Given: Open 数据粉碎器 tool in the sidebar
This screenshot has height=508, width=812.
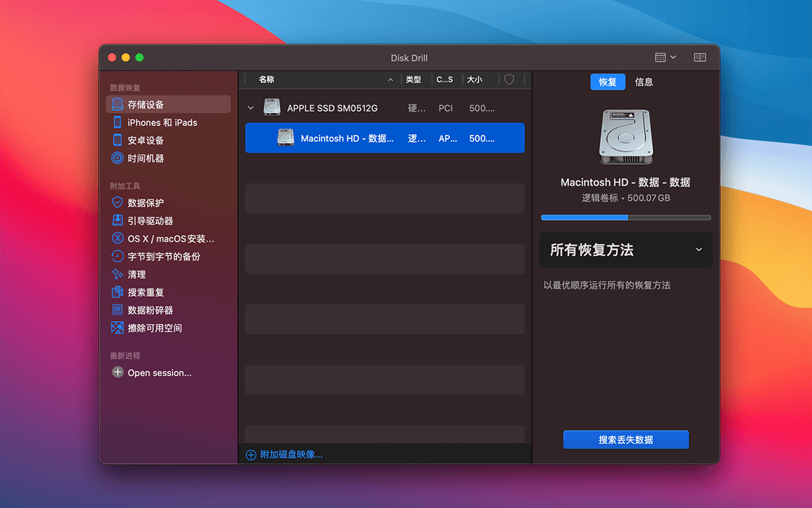Looking at the screenshot, I should (x=168, y=310).
